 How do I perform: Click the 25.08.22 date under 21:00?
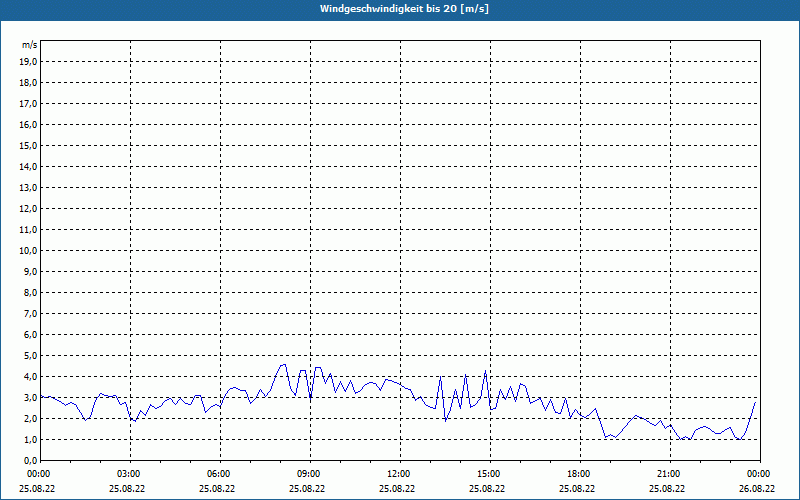667,488
